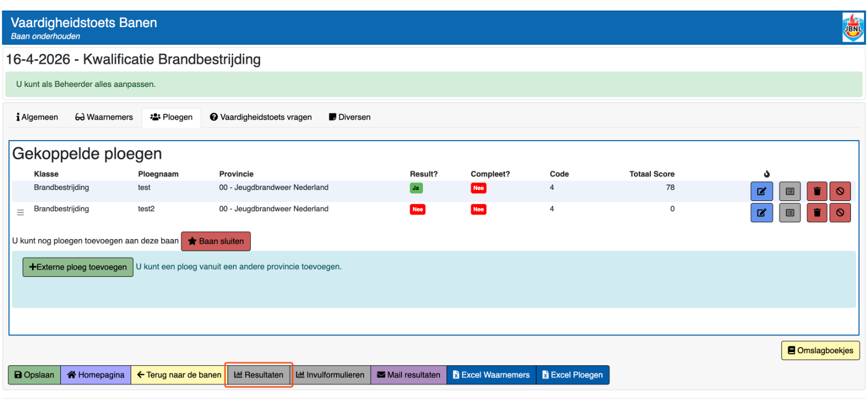Delete test2 ploeg with trash icon
This screenshot has width=868, height=408.
coord(818,213)
